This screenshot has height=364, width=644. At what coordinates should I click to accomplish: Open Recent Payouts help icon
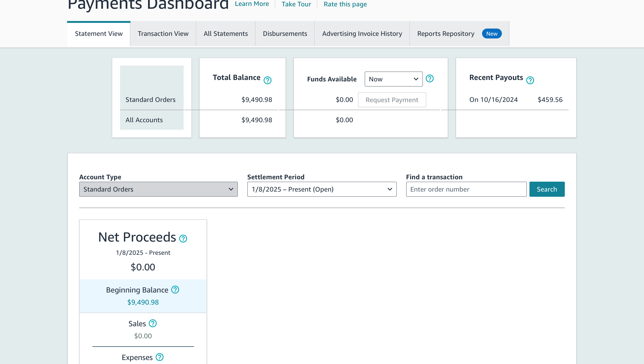pos(530,80)
